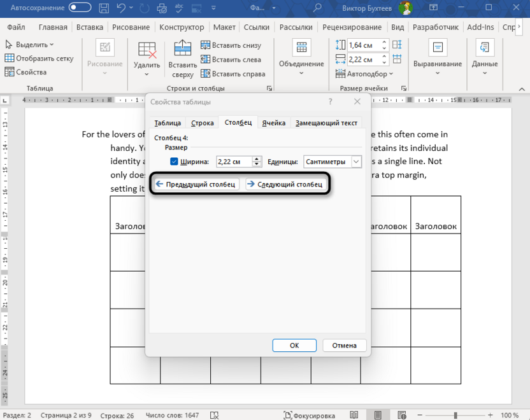
Task: Click Предыдущий столбец button
Action: [197, 185]
